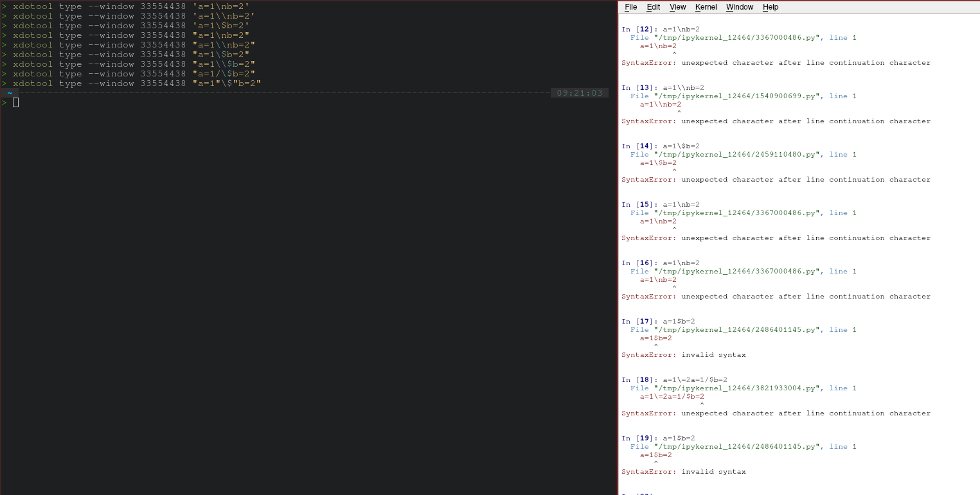The width and height of the screenshot is (980, 495).
Task: Click the terminal command with double-quoted "a=1\nb=2"
Action: 131,35
